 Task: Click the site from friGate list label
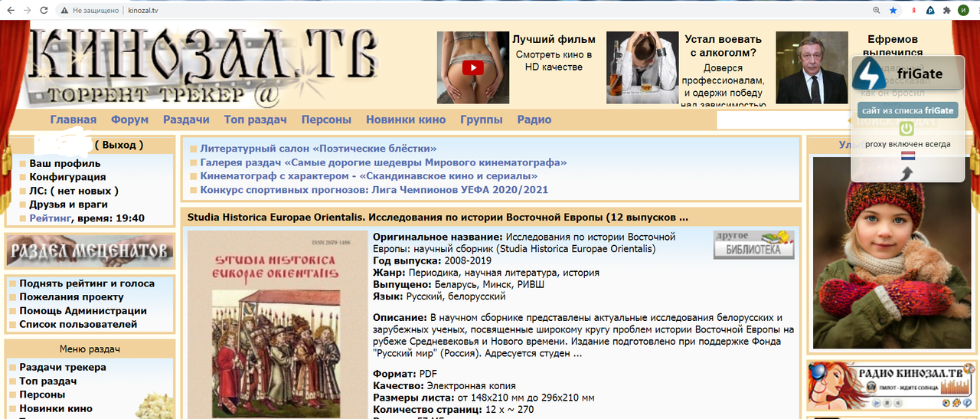[x=907, y=110]
